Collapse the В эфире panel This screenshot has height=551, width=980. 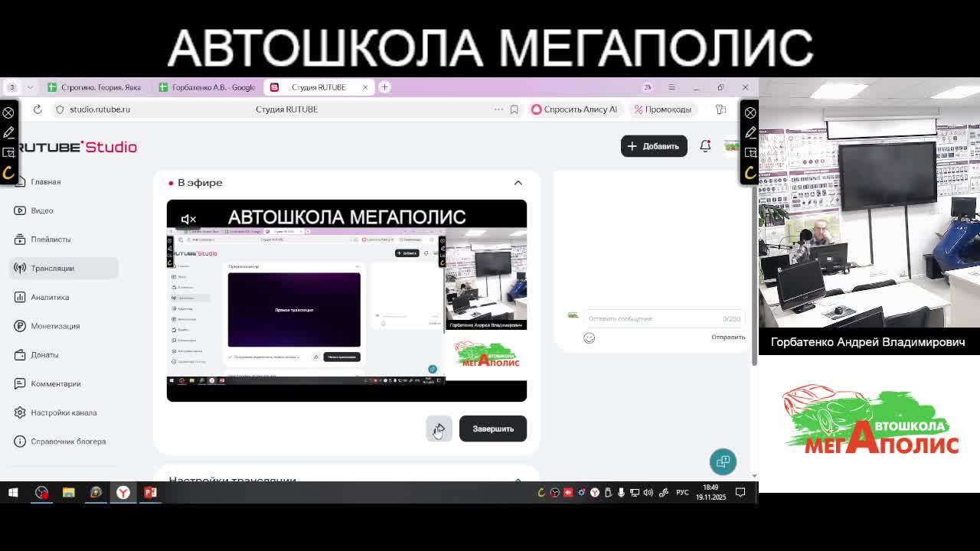pos(518,183)
